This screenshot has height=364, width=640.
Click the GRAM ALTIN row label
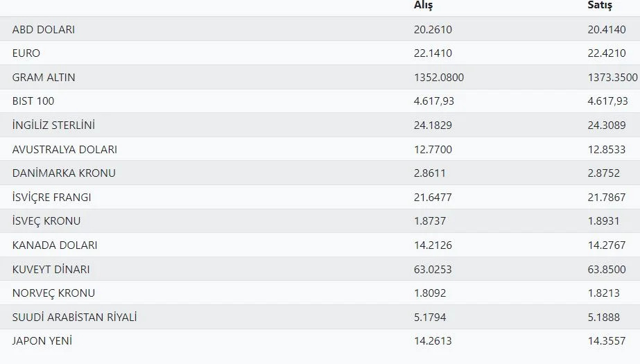pyautogui.click(x=44, y=78)
